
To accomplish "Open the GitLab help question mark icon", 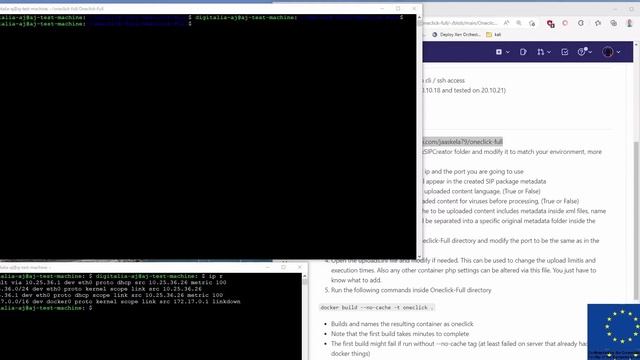I will coord(582,51).
